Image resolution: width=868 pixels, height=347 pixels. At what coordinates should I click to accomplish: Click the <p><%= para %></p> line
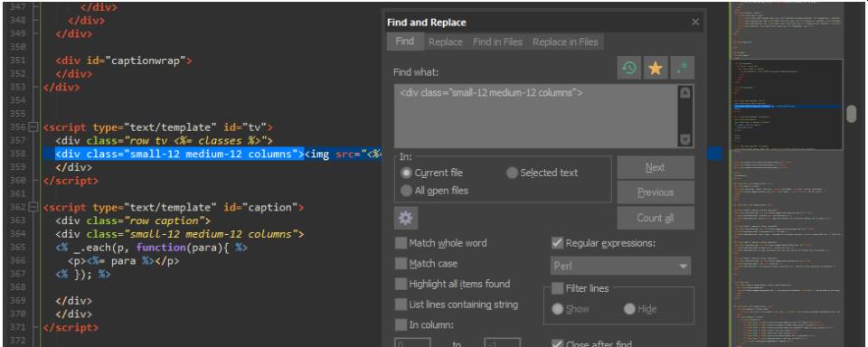click(124, 260)
